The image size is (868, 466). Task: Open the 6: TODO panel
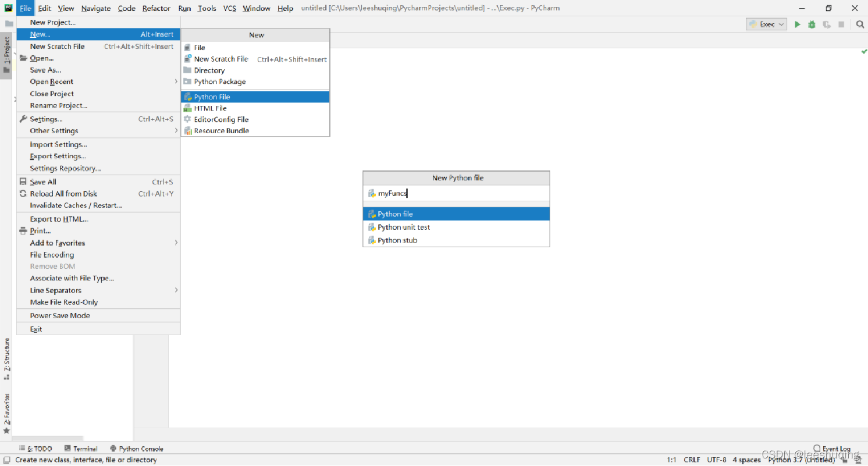(x=35, y=449)
